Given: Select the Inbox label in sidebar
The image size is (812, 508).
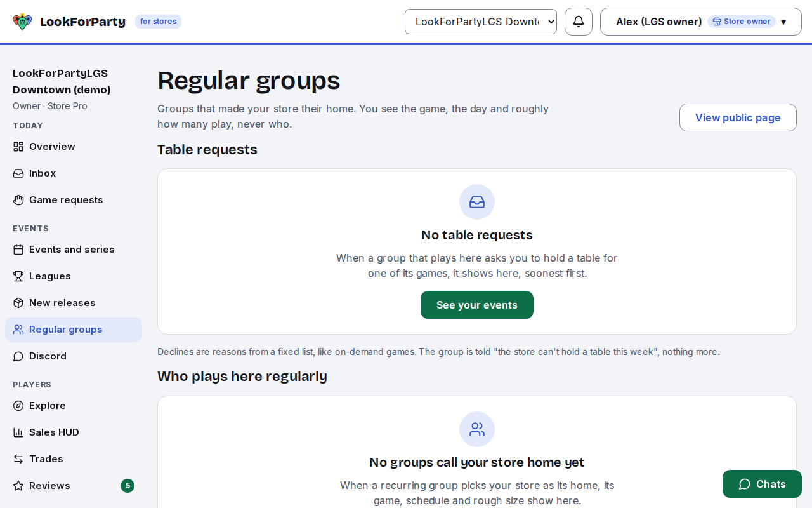Looking at the screenshot, I should click(43, 173).
